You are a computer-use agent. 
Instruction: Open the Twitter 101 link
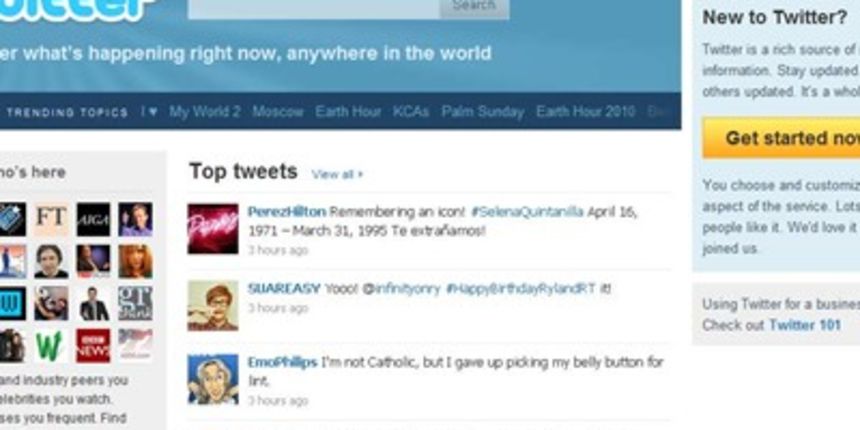pos(805,325)
